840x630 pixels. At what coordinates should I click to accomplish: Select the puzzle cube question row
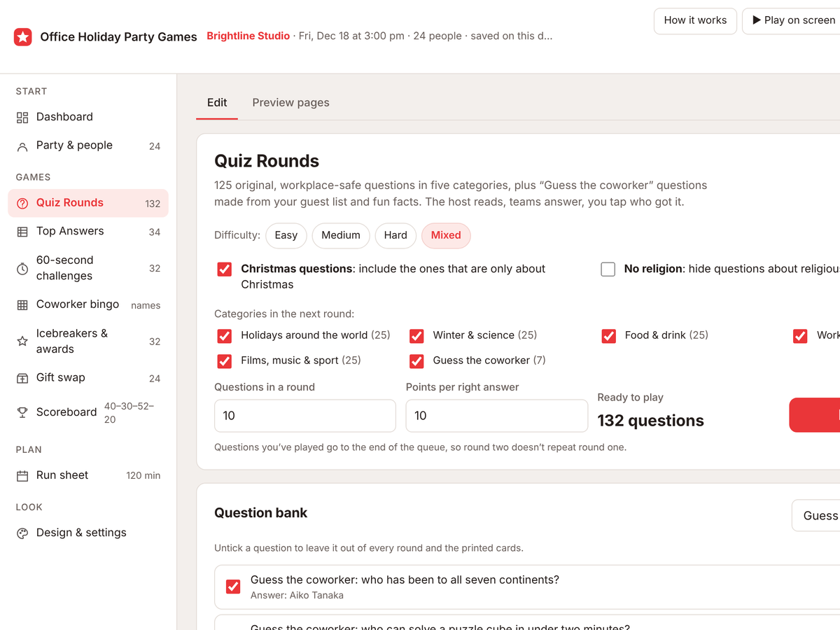pyautogui.click(x=527, y=623)
